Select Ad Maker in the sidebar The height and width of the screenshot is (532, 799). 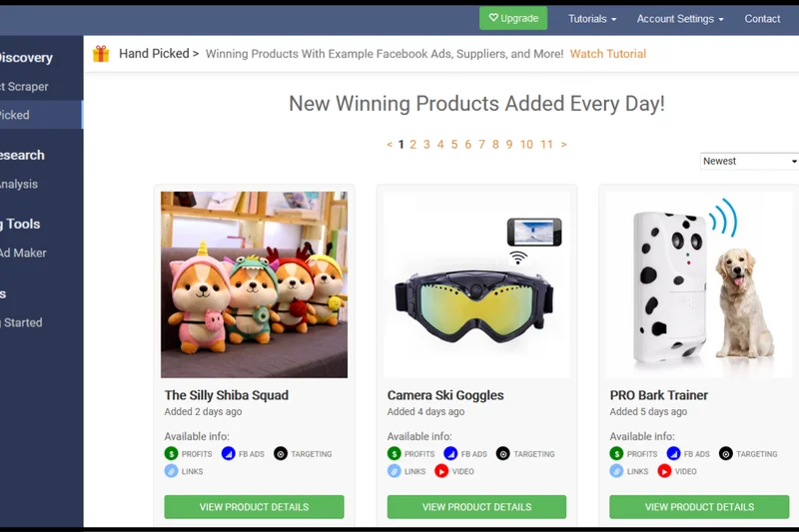[x=23, y=254]
